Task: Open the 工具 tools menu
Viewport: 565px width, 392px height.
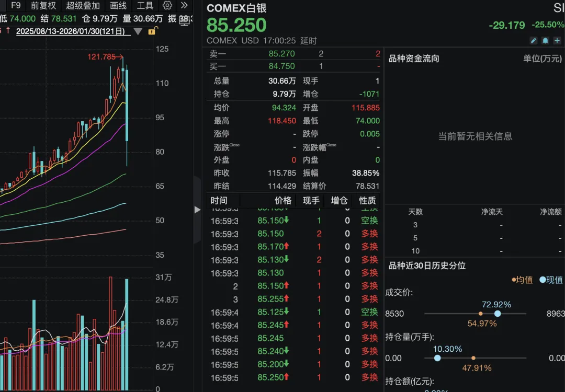Action: pyautogui.click(x=145, y=5)
